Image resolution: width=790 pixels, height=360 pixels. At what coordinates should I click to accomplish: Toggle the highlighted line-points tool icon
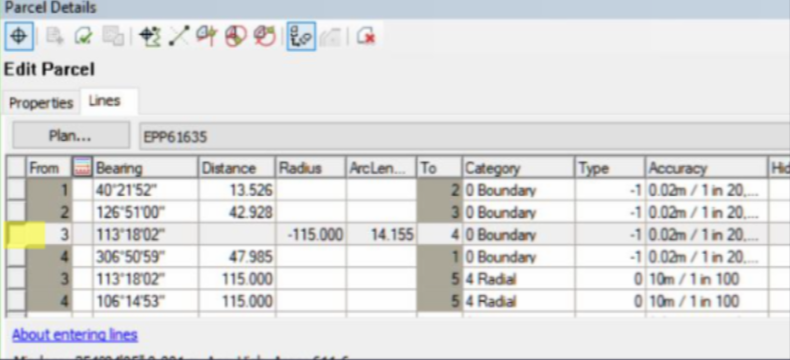301,37
